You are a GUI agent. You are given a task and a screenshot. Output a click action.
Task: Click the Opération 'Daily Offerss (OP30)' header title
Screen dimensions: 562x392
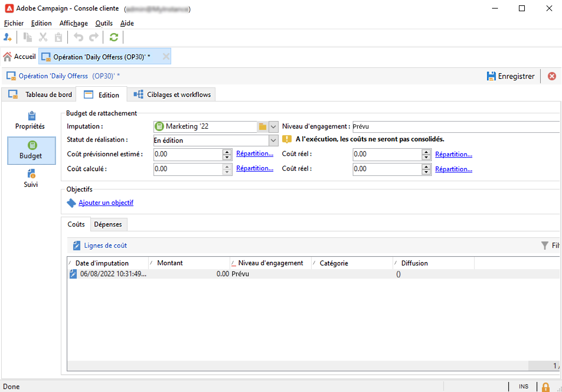tap(69, 76)
